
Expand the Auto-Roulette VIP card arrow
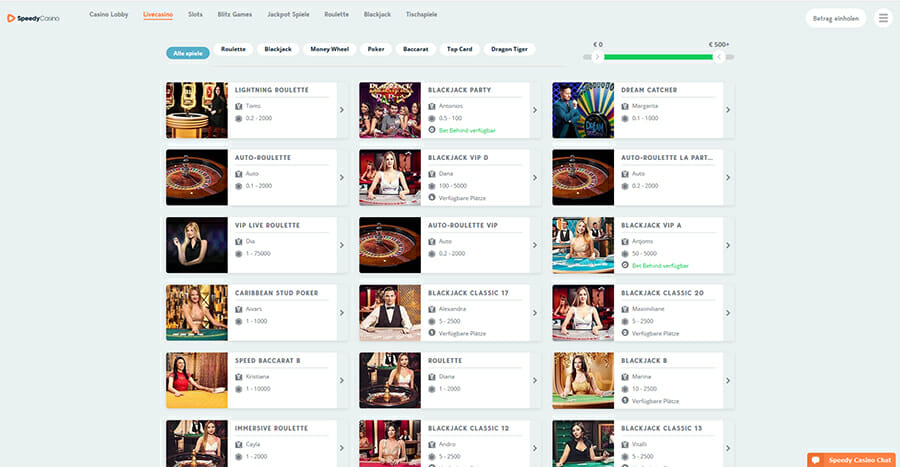[535, 246]
